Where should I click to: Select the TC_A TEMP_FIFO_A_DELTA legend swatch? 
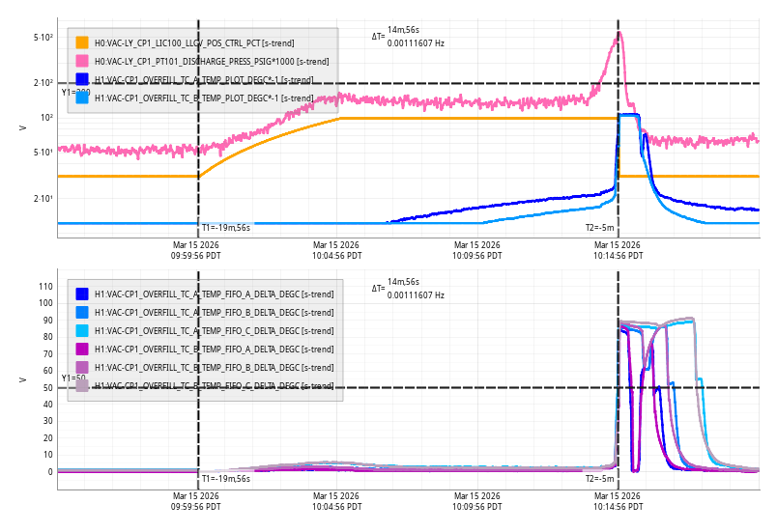(82, 294)
